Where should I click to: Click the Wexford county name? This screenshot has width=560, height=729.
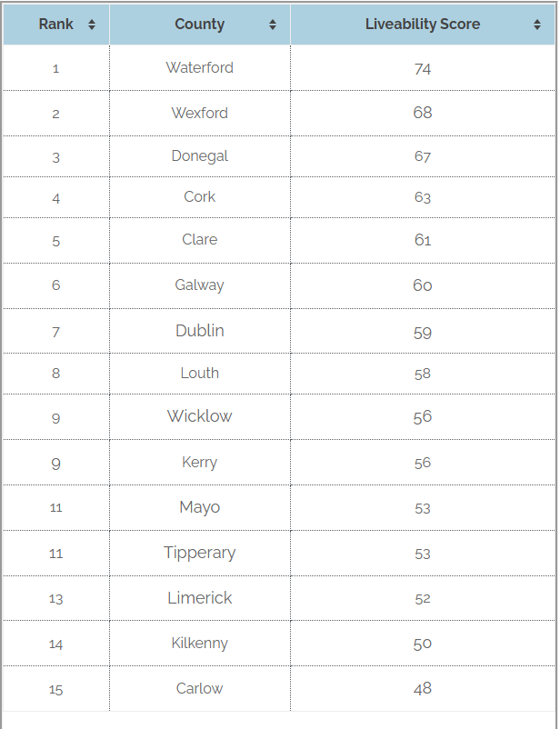(200, 114)
